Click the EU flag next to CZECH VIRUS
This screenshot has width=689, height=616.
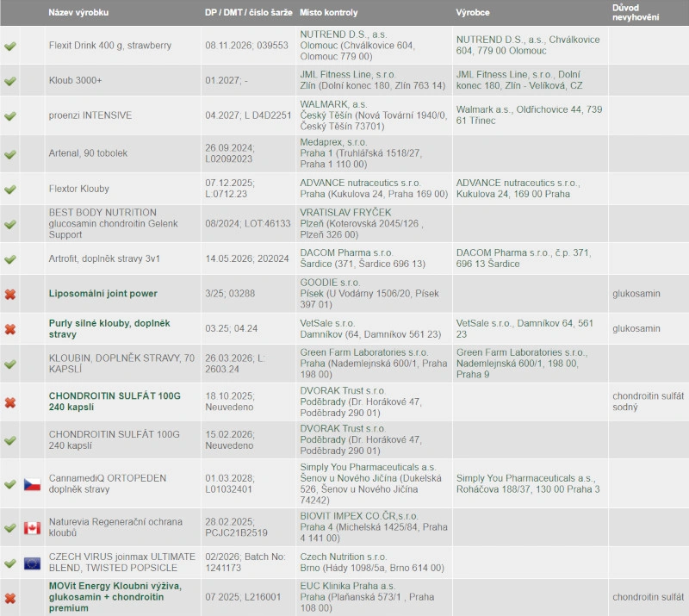click(32, 563)
